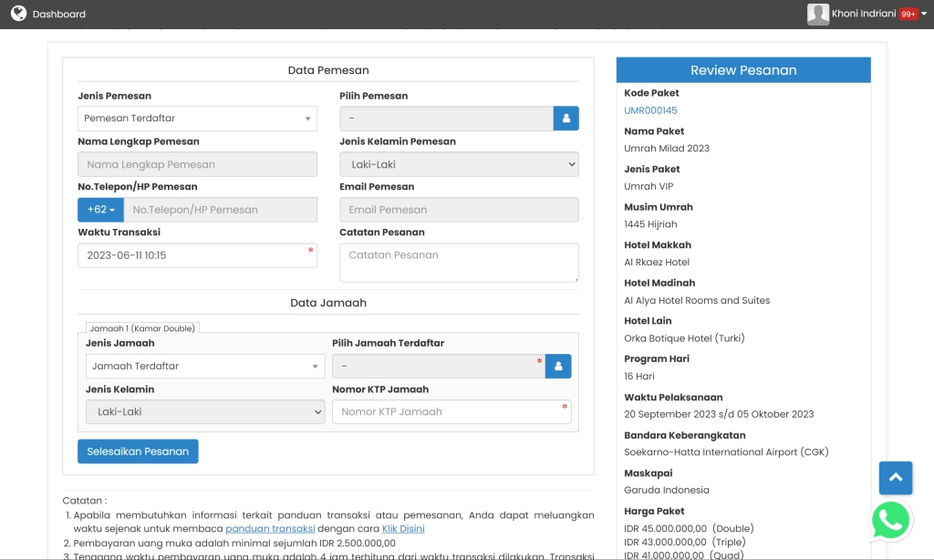Image resolution: width=934 pixels, height=560 pixels.
Task: Click the globe logo icon in header
Action: (x=18, y=14)
